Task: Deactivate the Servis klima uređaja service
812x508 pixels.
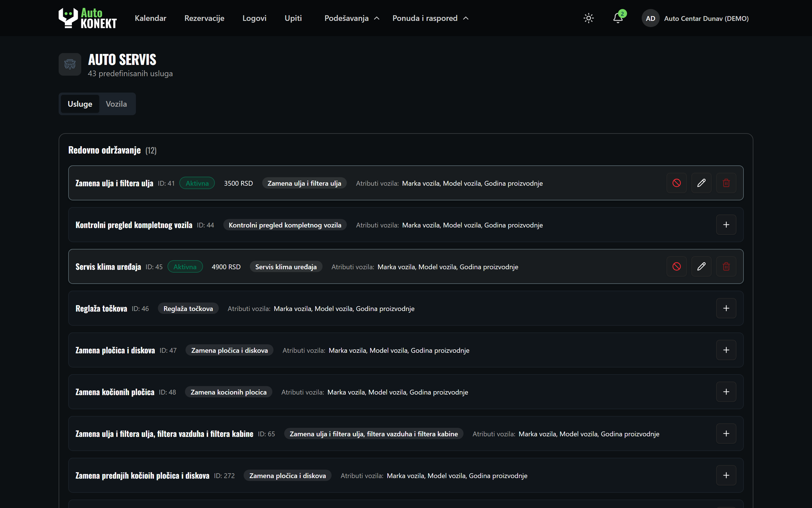Action: 676,266
